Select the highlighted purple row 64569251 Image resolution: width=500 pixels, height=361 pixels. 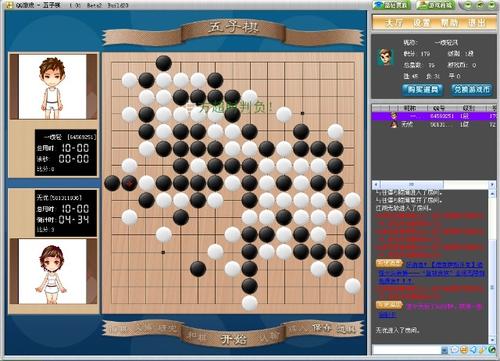point(434,116)
